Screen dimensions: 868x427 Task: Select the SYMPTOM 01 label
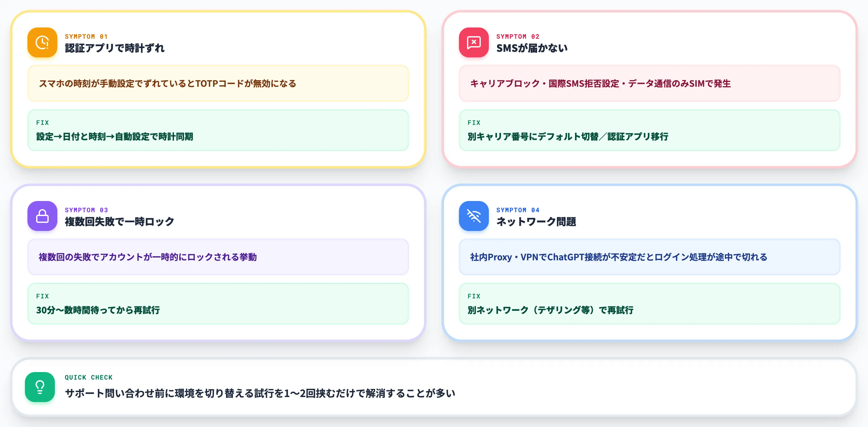click(86, 37)
